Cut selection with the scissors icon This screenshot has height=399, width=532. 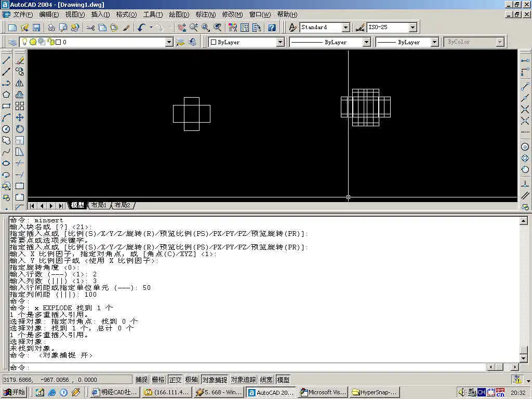point(90,28)
